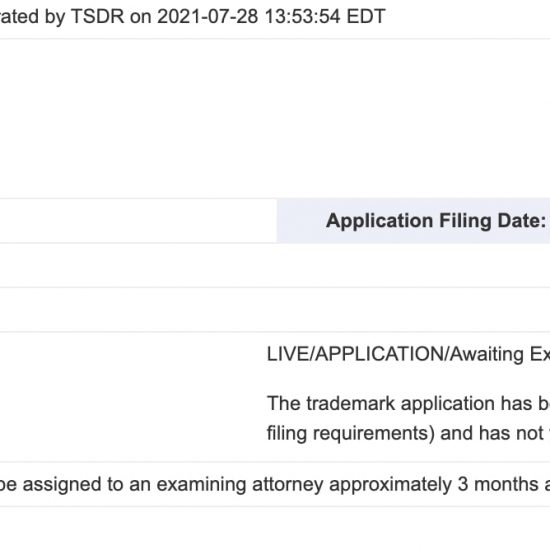This screenshot has width=550, height=550.
Task: Click the Application Filing Date label
Action: pos(436,221)
